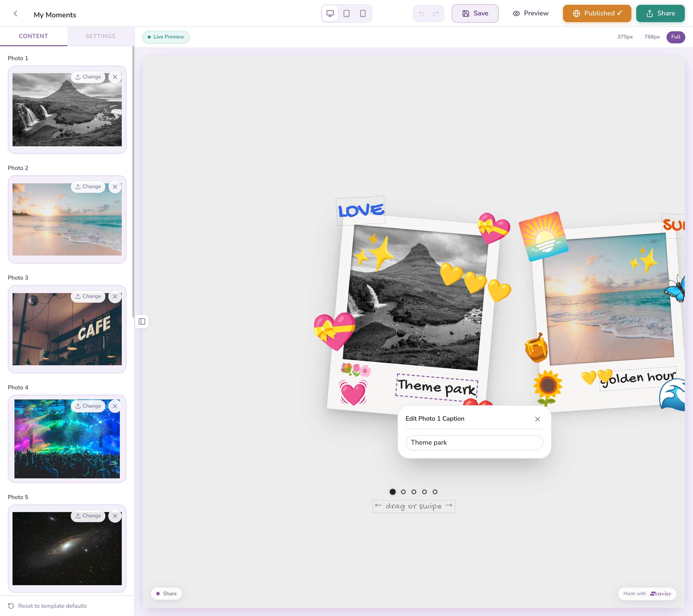Click the My Moments project title
Image resolution: width=693 pixels, height=616 pixels.
point(55,15)
